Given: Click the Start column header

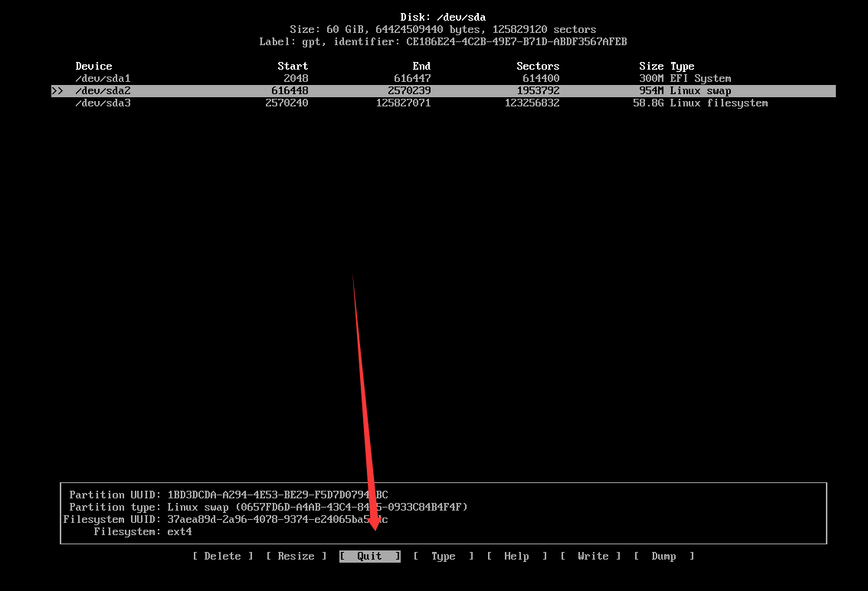Looking at the screenshot, I should (293, 67).
